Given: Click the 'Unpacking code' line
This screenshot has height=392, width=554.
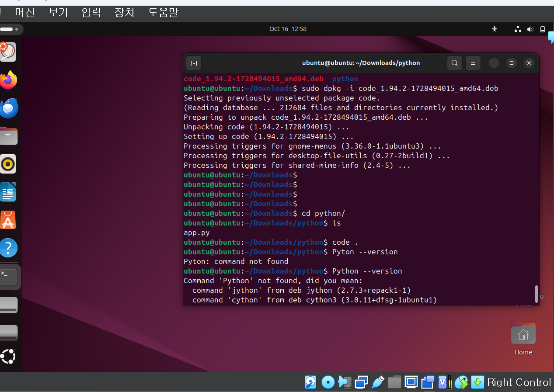Looking at the screenshot, I should 267,127.
